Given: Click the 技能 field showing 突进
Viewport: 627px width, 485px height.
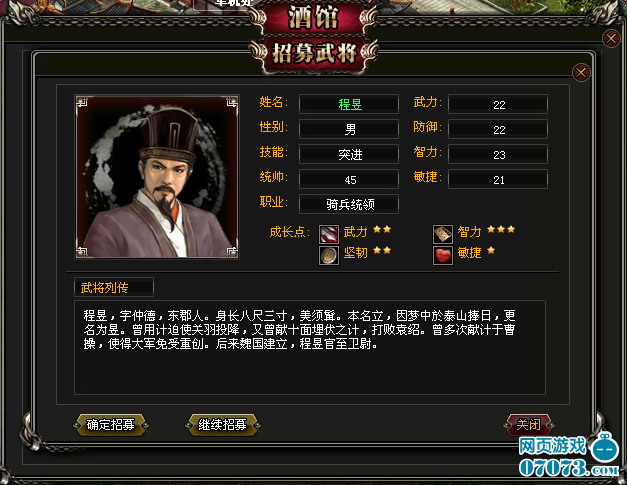Looking at the screenshot, I should (x=349, y=154).
